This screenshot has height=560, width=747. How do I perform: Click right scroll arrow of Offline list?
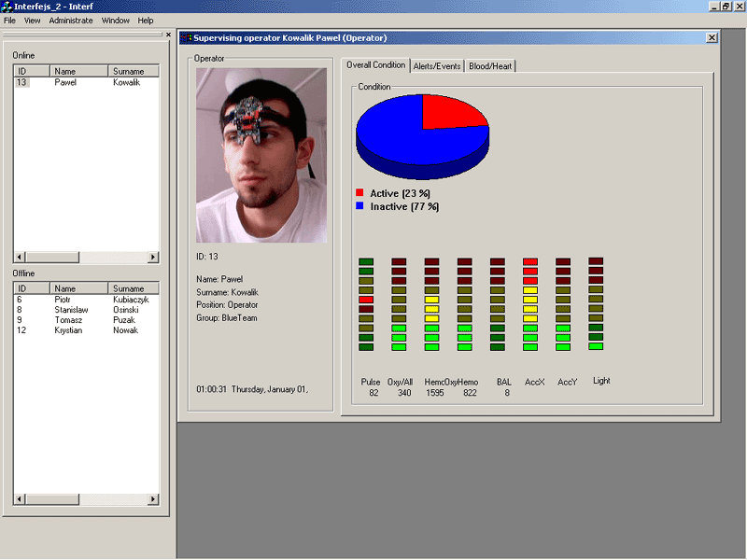point(153,499)
